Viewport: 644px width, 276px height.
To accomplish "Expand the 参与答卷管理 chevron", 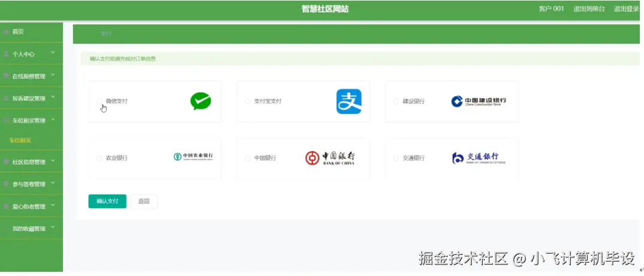I will (53, 183).
